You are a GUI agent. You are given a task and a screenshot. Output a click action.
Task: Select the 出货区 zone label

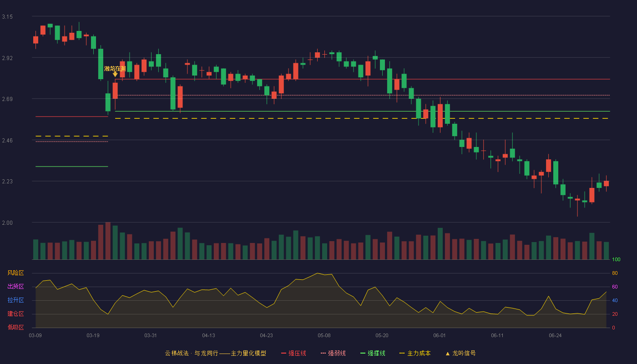pos(15,287)
